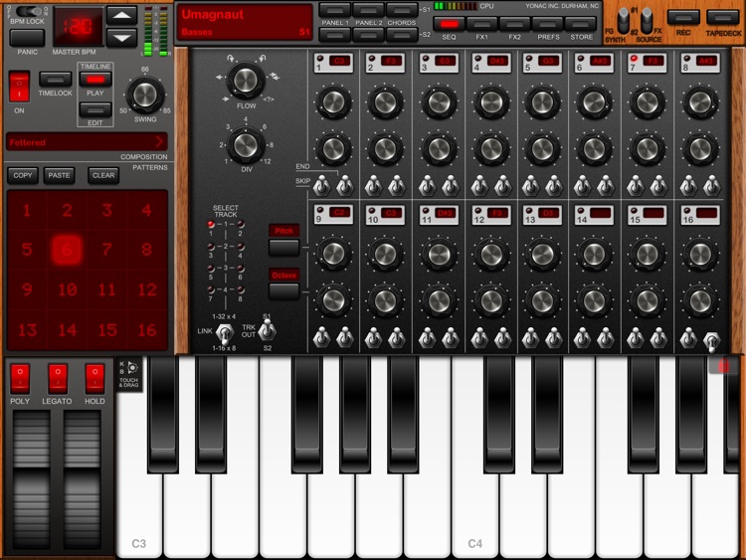Click step 16 lower knob
The width and height of the screenshot is (746, 560).
click(700, 300)
